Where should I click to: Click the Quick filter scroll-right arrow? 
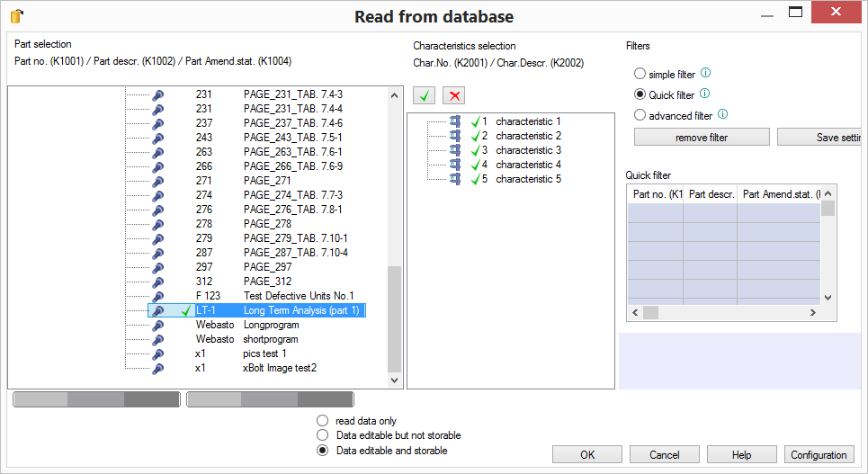(x=812, y=312)
